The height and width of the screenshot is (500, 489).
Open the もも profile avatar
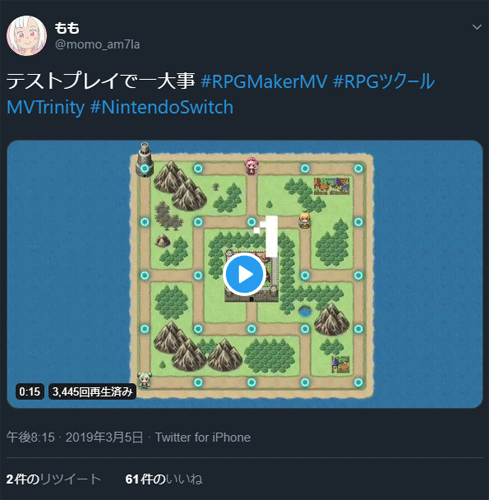tap(27, 35)
